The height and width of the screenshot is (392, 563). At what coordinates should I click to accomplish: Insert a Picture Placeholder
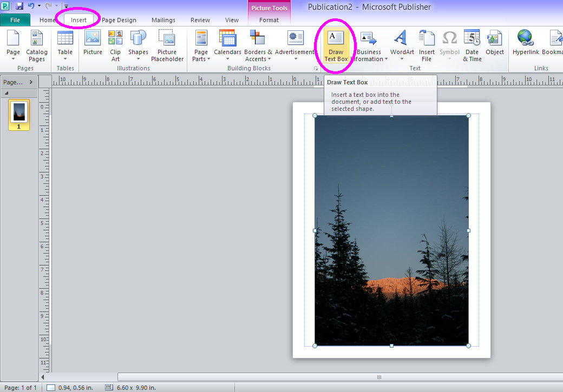coord(167,45)
